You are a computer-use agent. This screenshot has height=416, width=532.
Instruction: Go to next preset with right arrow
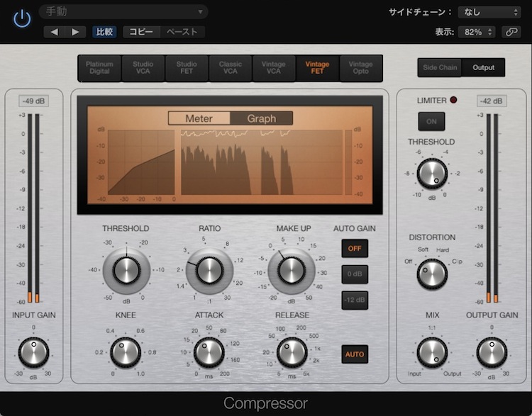75,32
